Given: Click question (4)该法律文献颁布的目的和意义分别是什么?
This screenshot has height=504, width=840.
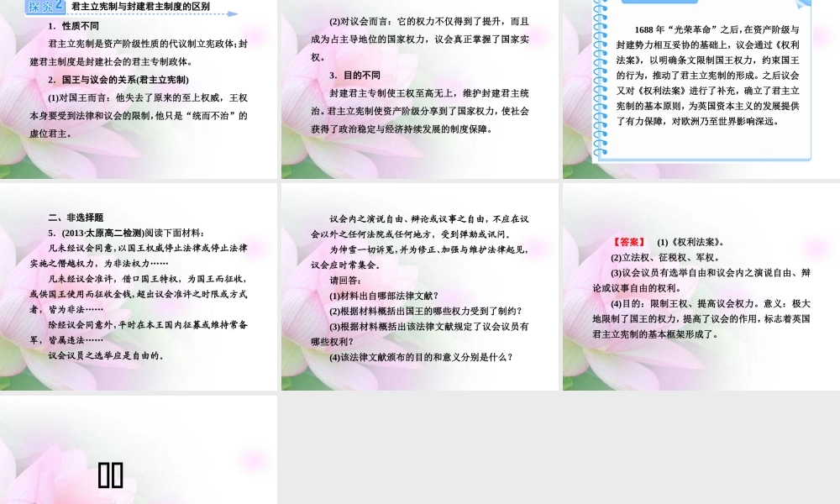Looking at the screenshot, I should click(x=421, y=357).
